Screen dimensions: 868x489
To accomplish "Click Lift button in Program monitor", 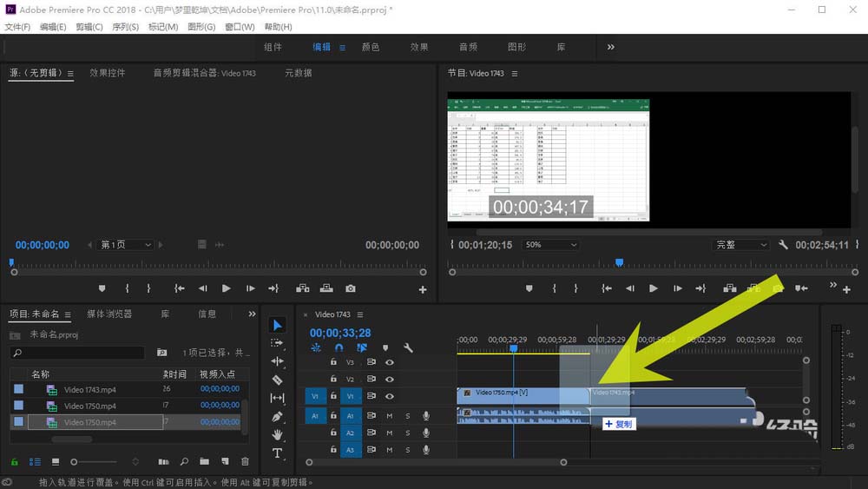I will (x=730, y=288).
